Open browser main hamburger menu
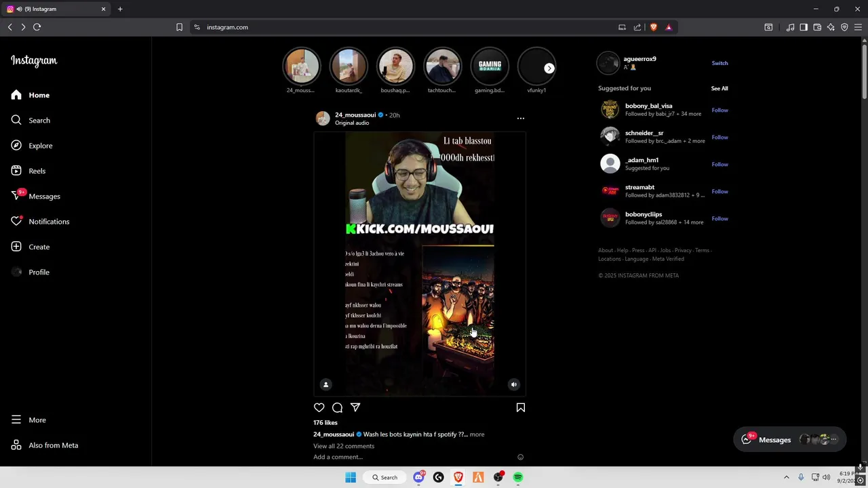The height and width of the screenshot is (488, 868). [x=858, y=27]
